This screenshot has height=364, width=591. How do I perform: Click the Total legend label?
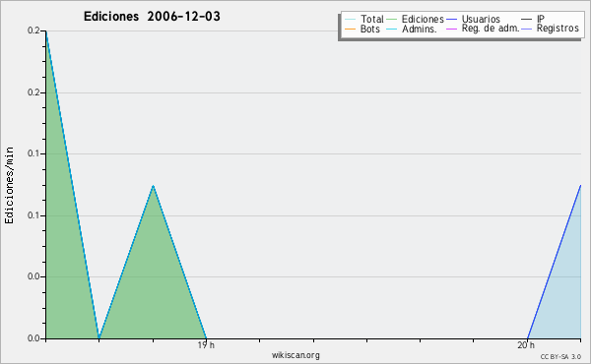(x=371, y=19)
